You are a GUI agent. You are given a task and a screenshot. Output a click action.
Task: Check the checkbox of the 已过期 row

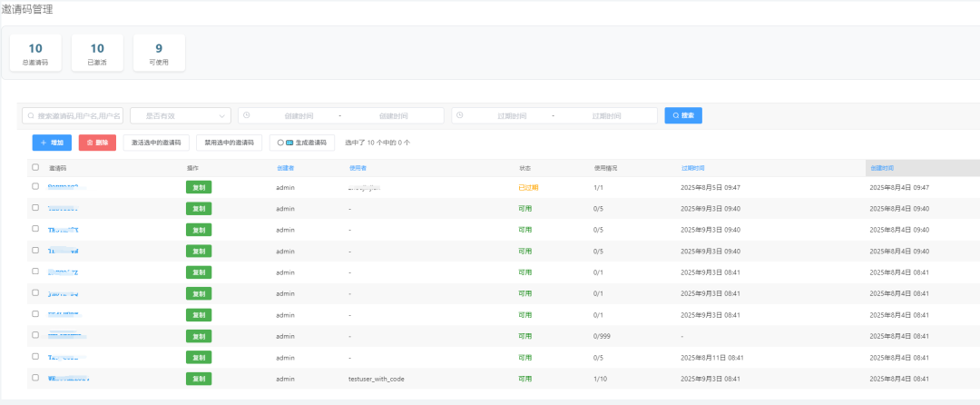click(35, 186)
